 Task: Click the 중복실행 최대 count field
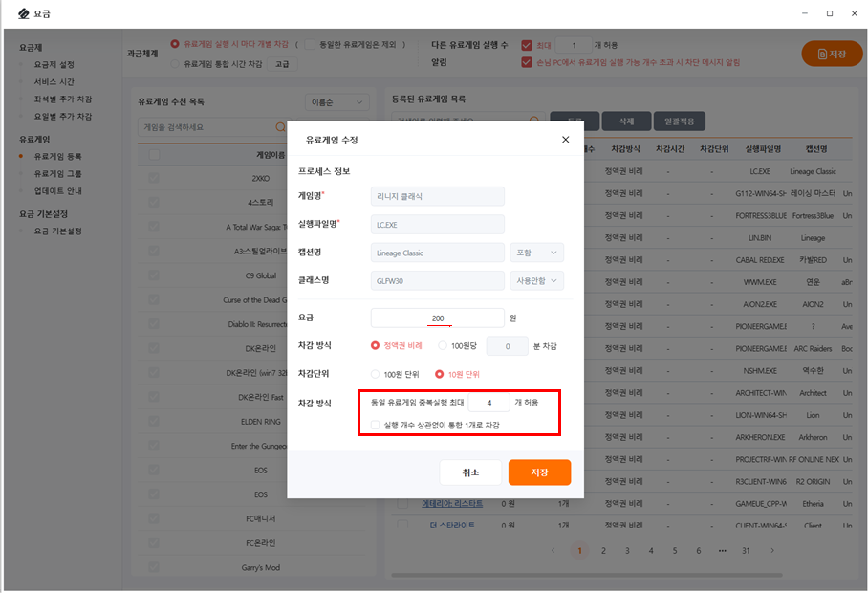click(488, 404)
